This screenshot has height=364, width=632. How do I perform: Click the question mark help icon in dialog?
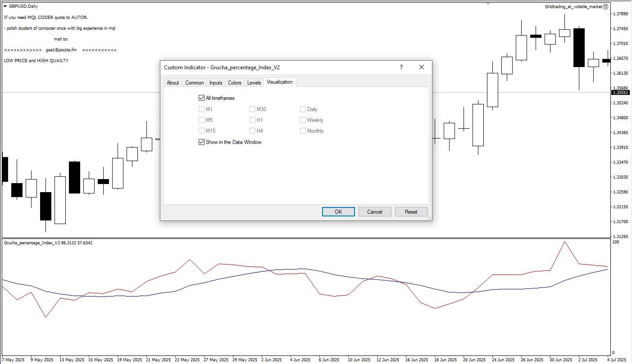pos(401,67)
